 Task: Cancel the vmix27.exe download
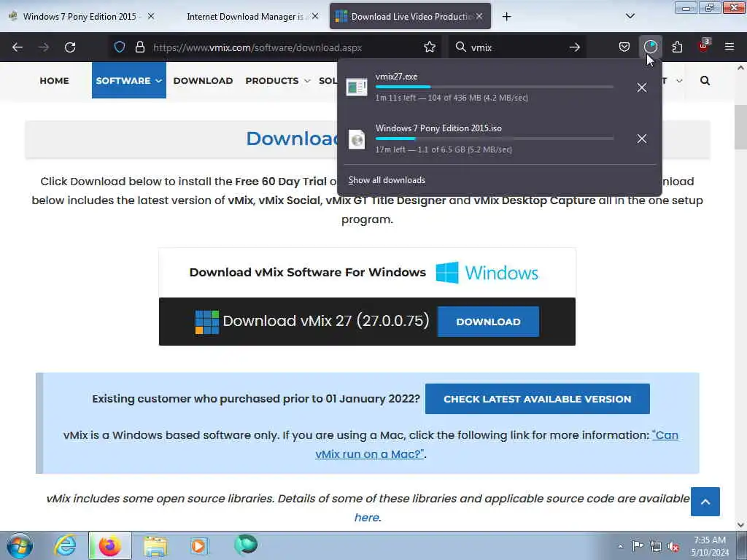pos(642,87)
